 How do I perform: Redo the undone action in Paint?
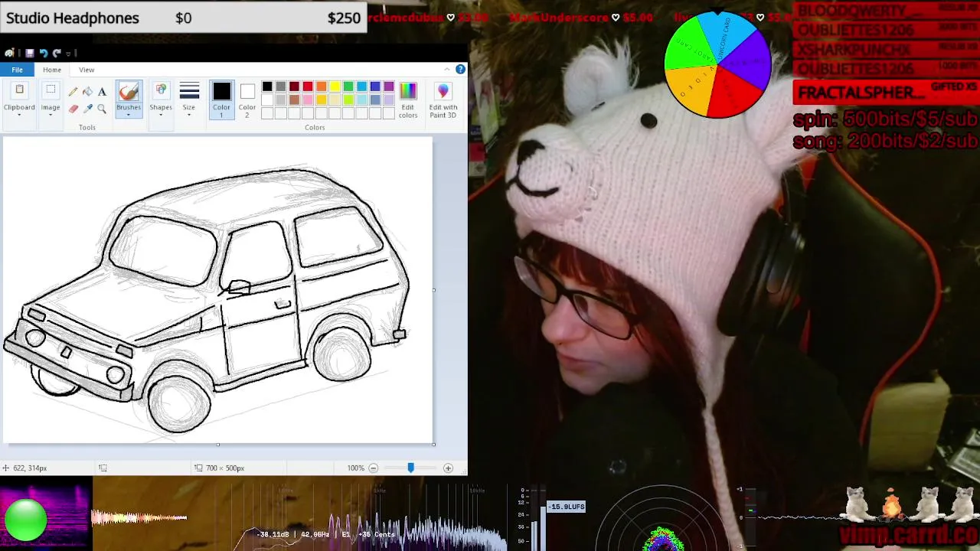coord(57,53)
